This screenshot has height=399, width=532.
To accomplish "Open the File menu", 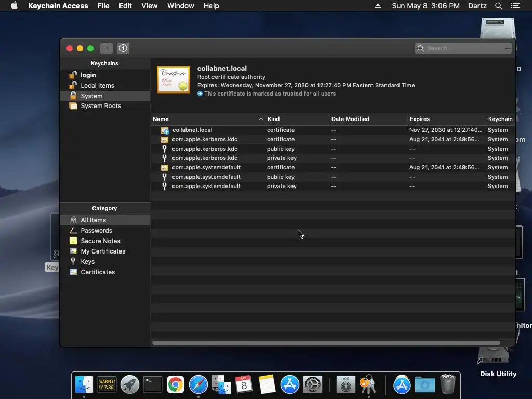I will 103,6.
